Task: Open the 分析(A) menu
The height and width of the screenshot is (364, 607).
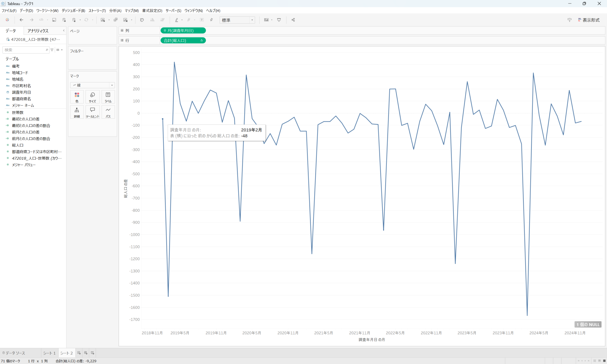Action: pyautogui.click(x=115, y=10)
